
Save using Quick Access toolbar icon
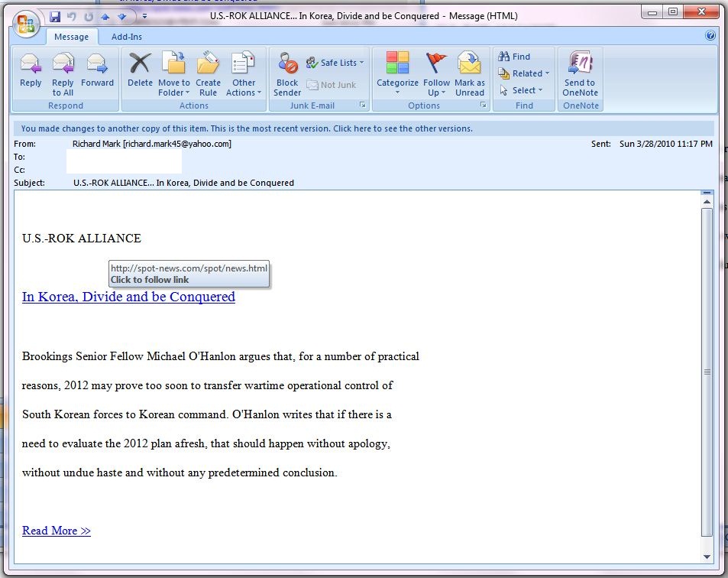coord(55,17)
